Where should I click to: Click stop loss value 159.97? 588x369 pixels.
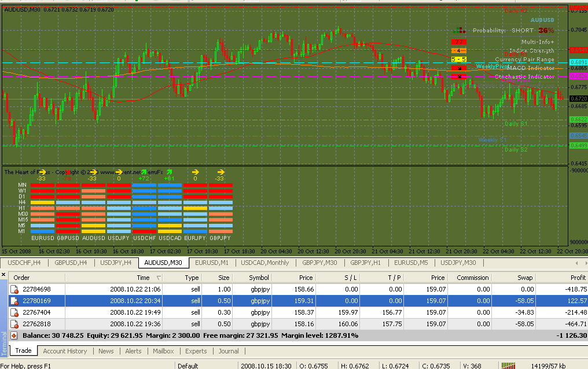(x=348, y=312)
